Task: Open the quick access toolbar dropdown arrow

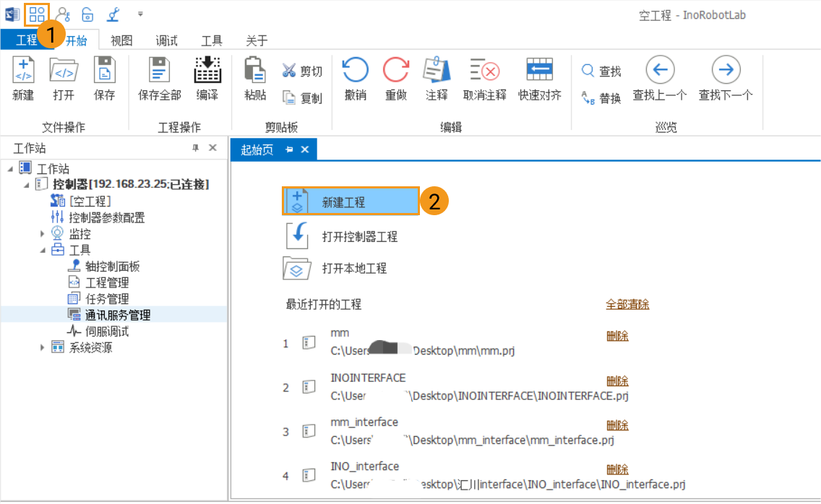Action: (x=139, y=14)
